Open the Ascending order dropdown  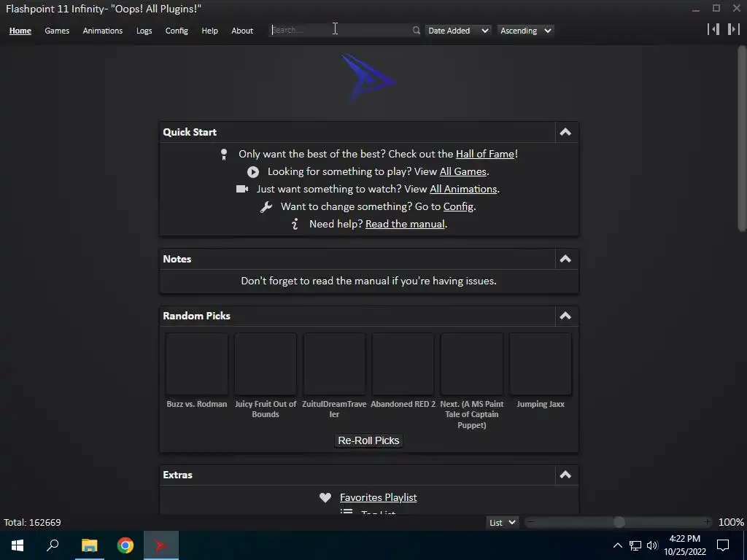point(525,31)
